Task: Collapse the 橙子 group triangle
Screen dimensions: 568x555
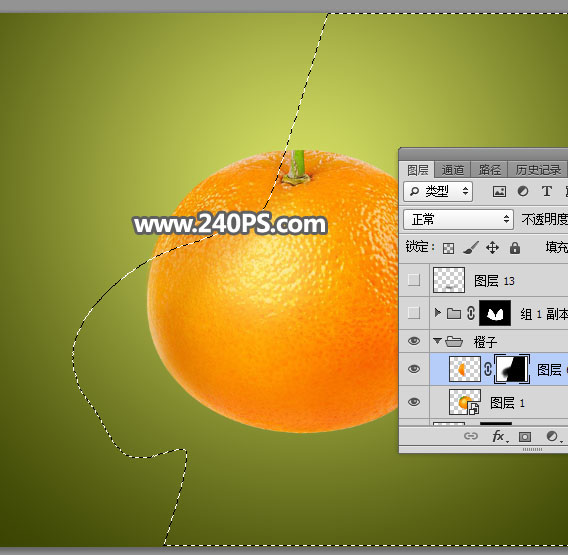Action: [438, 341]
